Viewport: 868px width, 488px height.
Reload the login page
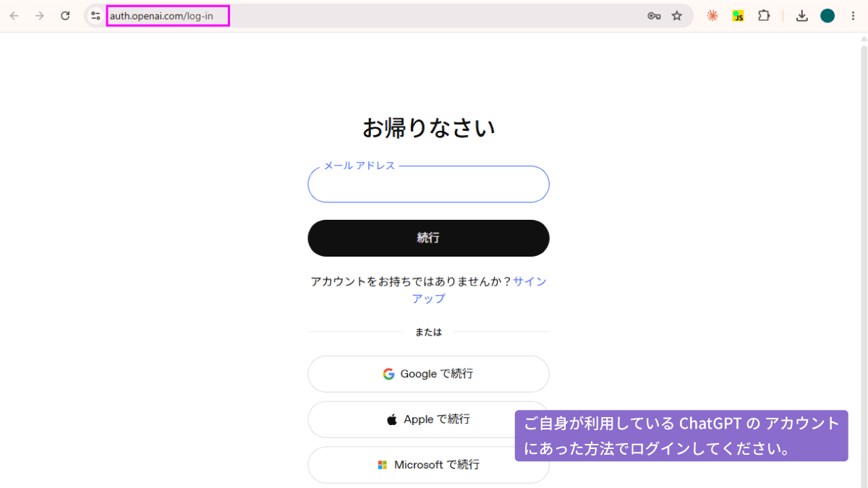[65, 16]
